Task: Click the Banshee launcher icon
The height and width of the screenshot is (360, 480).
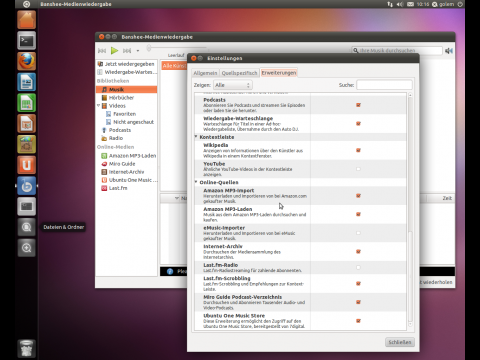Action: (x=27, y=186)
